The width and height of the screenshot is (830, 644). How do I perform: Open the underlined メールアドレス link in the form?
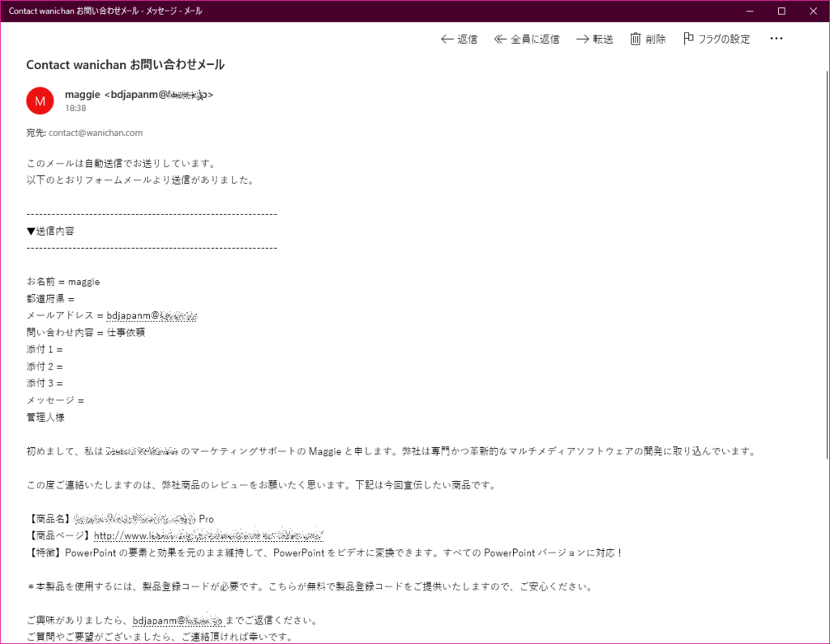point(151,315)
